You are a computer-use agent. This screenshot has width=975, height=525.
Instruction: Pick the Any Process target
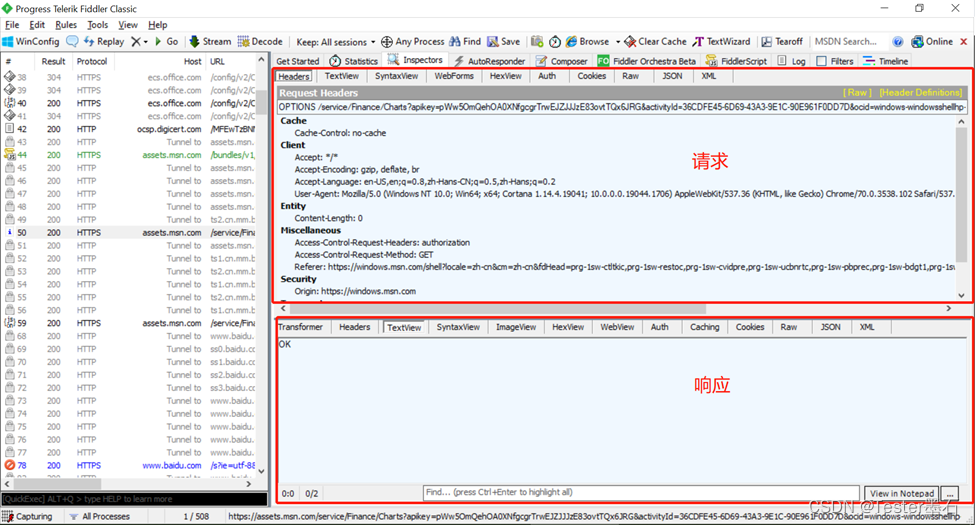click(x=412, y=42)
